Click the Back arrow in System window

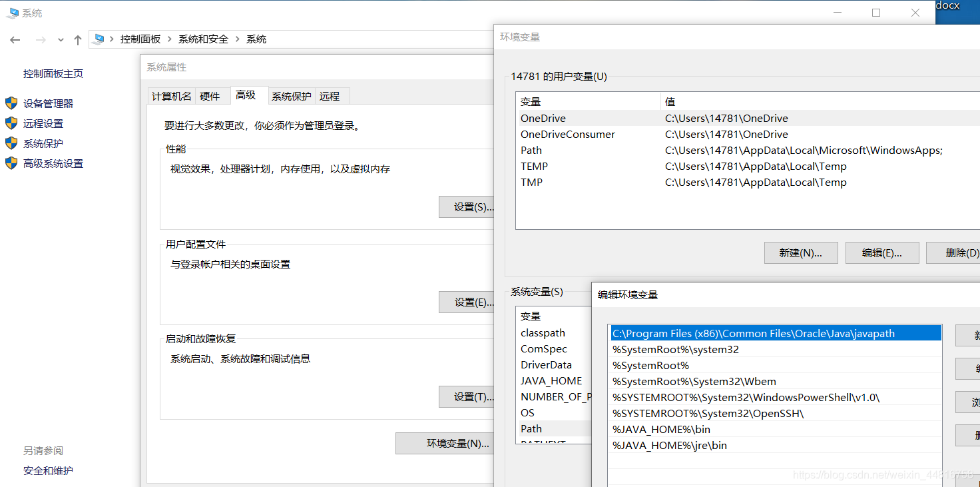coord(15,40)
